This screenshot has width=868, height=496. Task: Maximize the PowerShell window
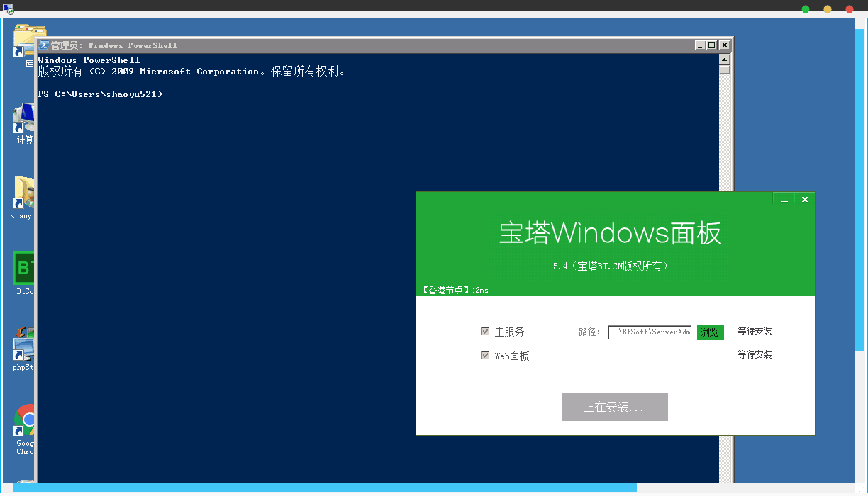tap(712, 45)
